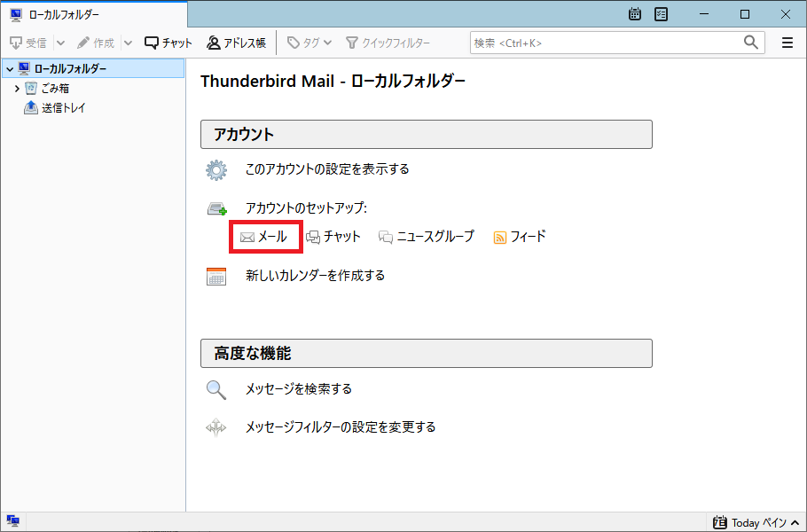
Task: Click the magnifier icon beside メッセージを検索する
Action: point(216,389)
